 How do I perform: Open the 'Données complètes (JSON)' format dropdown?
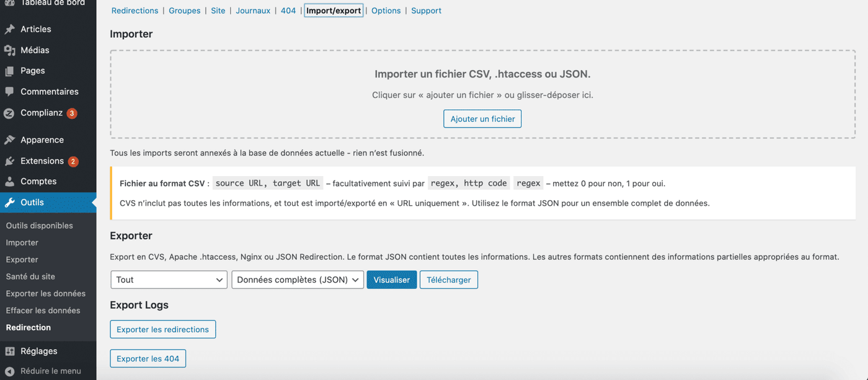pyautogui.click(x=298, y=280)
